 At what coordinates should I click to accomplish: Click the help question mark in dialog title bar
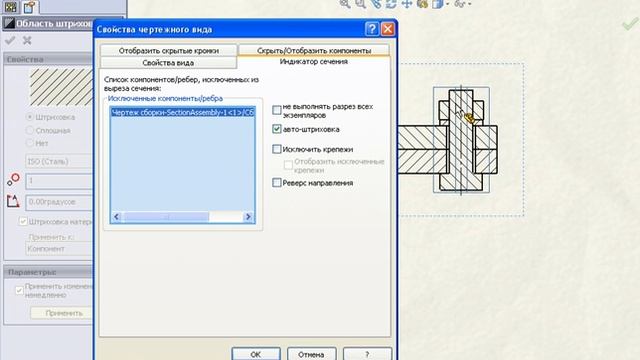click(372, 29)
